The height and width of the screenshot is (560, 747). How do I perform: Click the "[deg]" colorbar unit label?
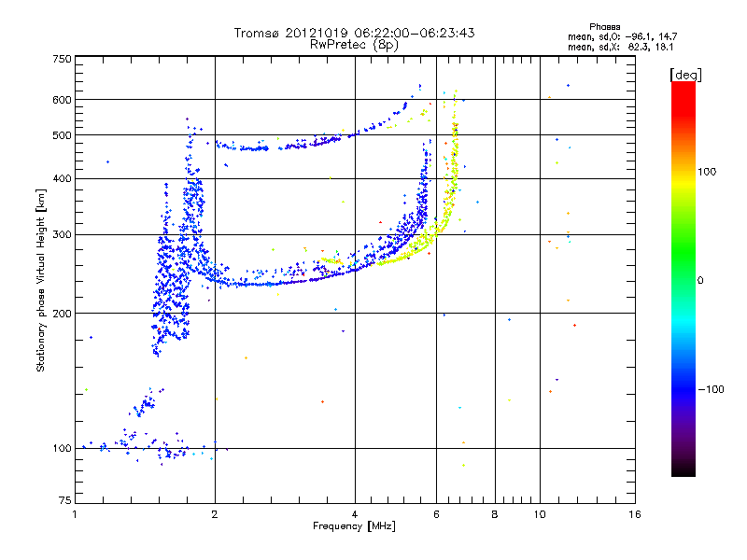685,75
